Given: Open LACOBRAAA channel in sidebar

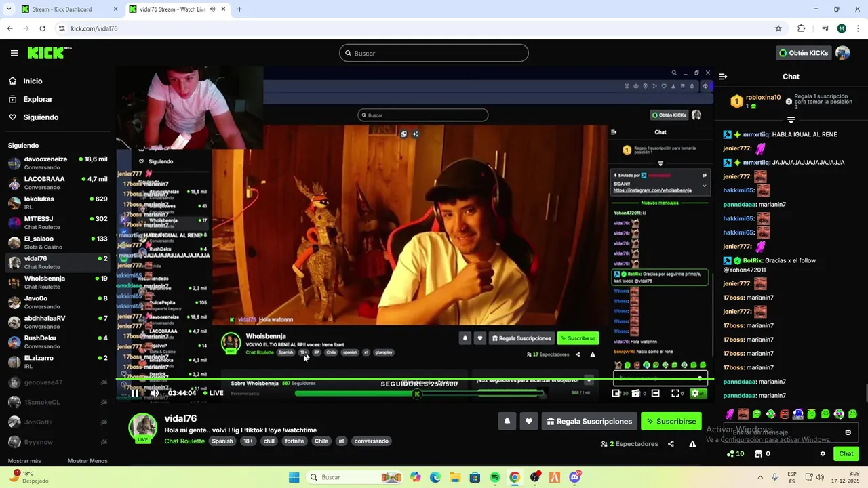Looking at the screenshot, I should point(58,182).
